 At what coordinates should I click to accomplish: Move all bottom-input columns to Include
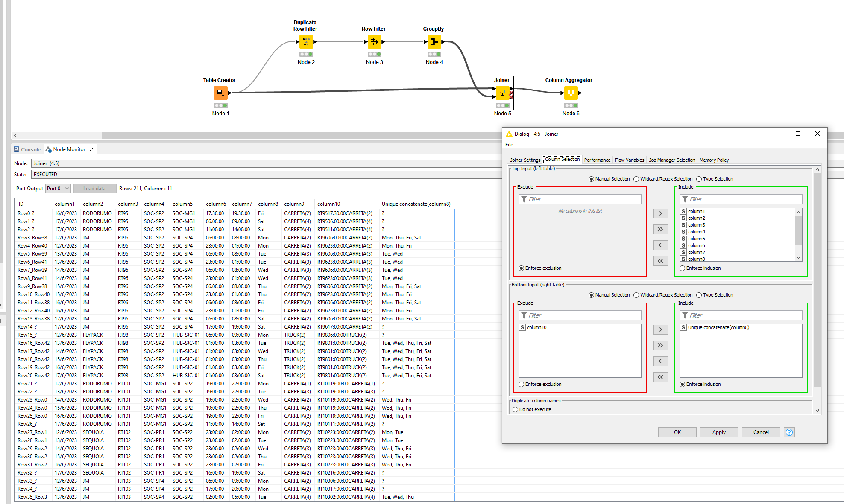coord(660,345)
